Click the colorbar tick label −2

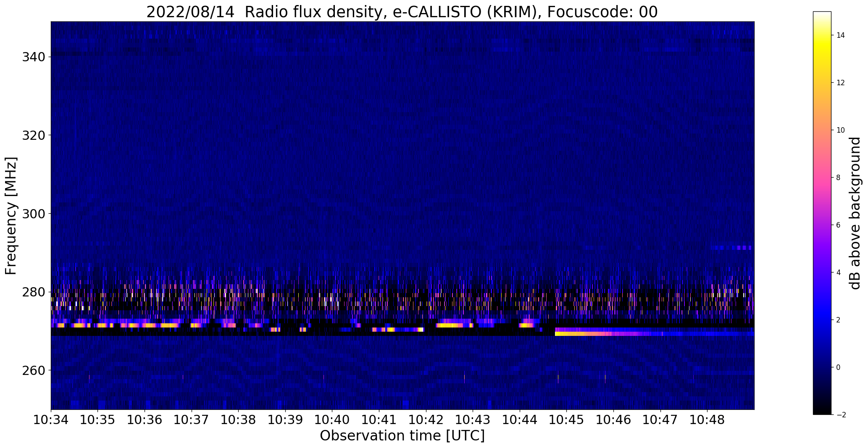pyautogui.click(x=841, y=415)
